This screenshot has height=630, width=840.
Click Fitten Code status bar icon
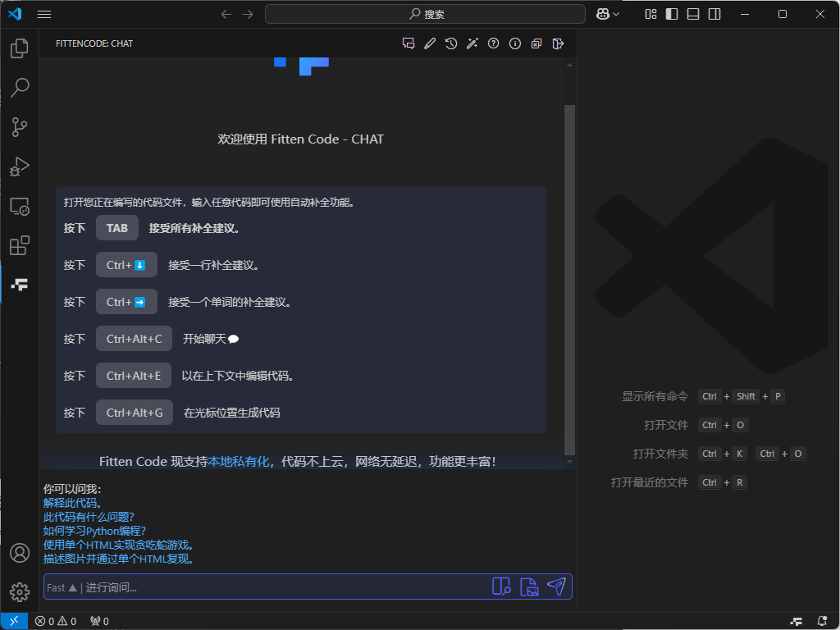[797, 621]
